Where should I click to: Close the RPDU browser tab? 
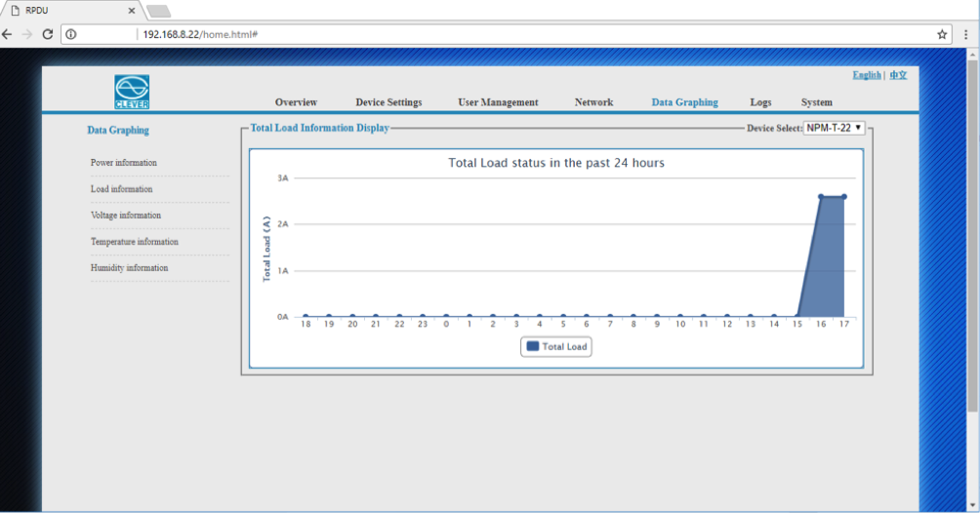pyautogui.click(x=133, y=10)
